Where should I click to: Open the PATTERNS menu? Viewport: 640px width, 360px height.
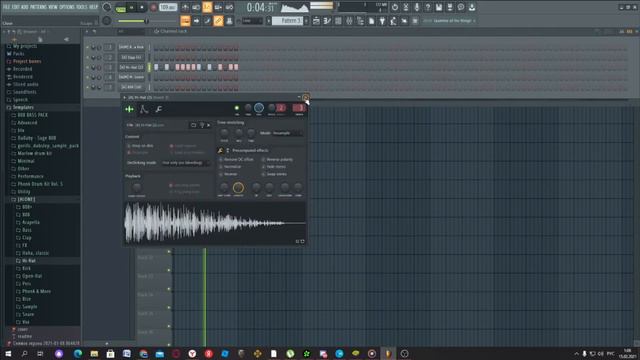38,7
